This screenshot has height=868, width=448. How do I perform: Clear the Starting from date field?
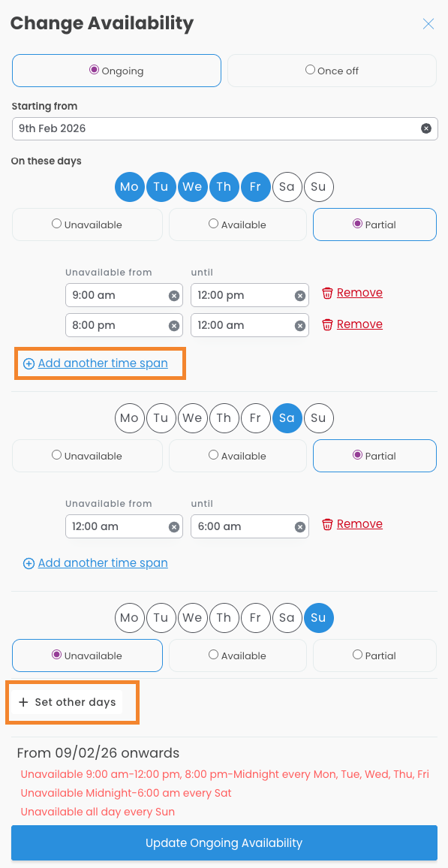[426, 128]
